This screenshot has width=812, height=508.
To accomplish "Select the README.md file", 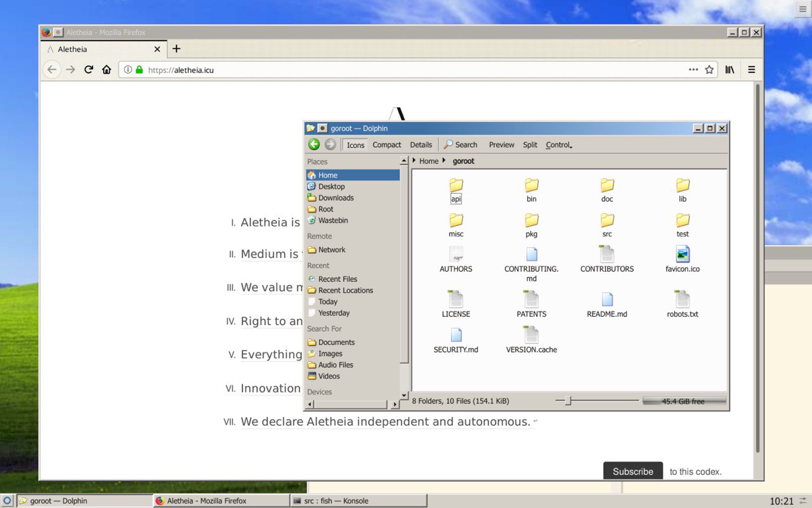I will pos(607,305).
